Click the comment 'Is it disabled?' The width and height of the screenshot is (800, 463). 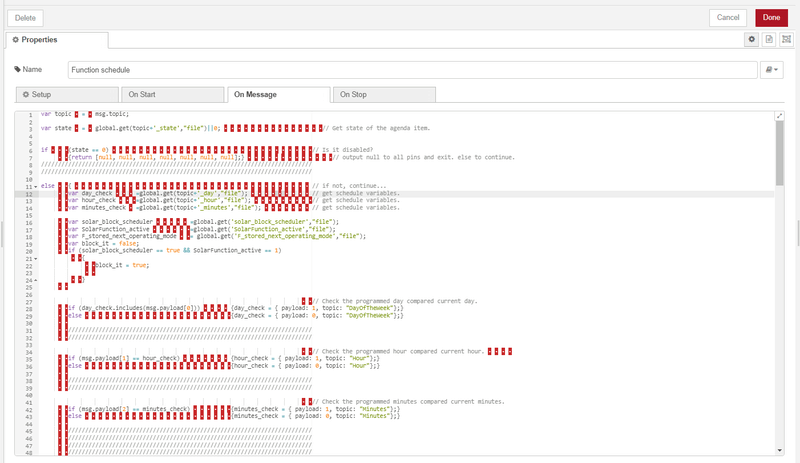point(343,150)
